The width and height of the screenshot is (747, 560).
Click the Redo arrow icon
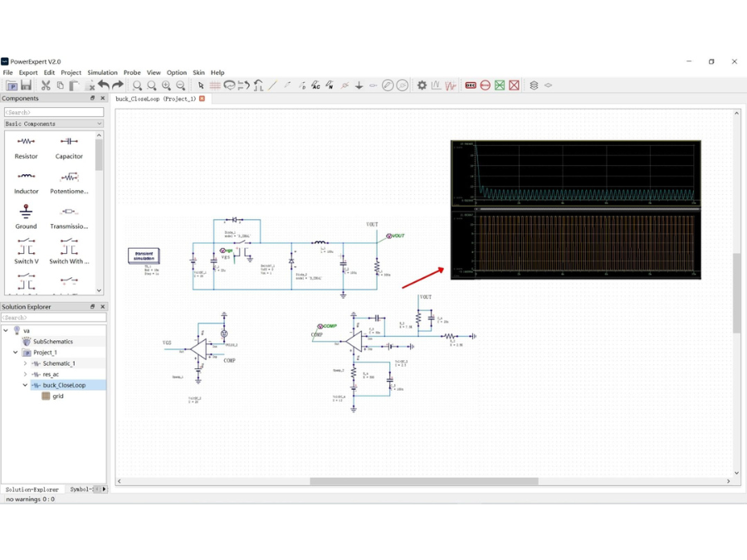coord(118,85)
